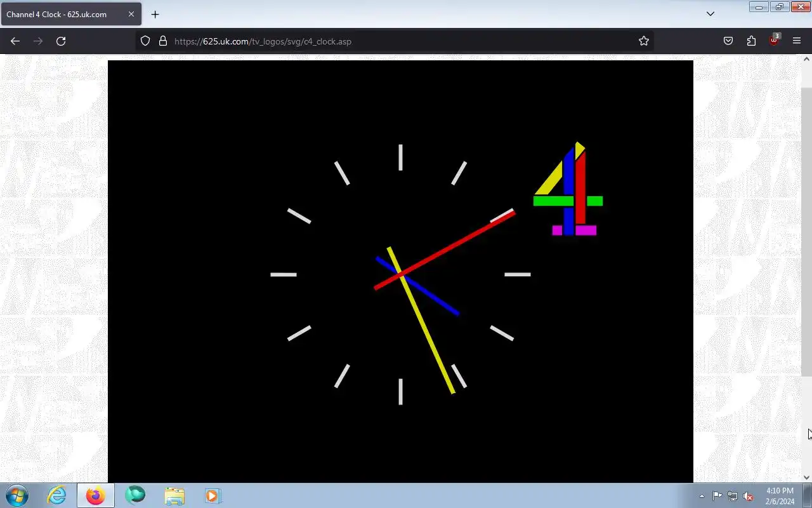Click the scrollbar down arrow
This screenshot has height=508, width=812.
click(x=806, y=478)
